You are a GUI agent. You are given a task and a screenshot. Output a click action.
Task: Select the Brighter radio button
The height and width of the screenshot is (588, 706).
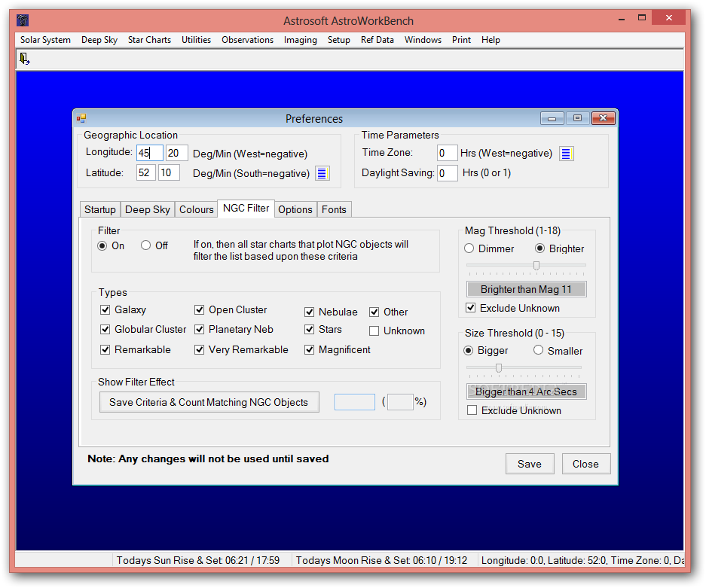tap(539, 248)
